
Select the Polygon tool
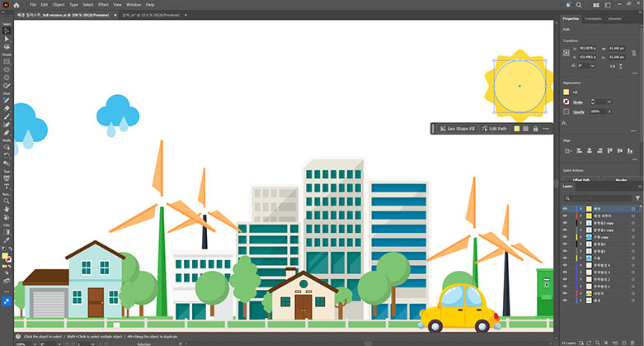click(7, 78)
